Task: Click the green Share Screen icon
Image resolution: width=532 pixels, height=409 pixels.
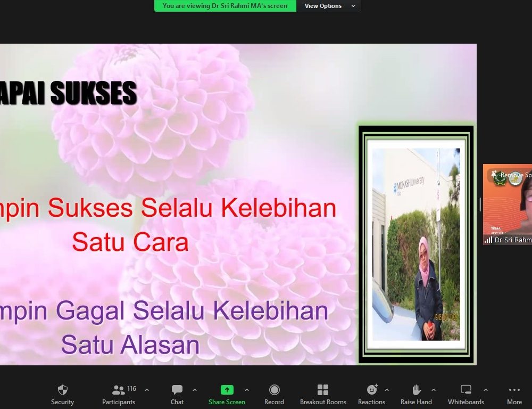Action: (227, 390)
